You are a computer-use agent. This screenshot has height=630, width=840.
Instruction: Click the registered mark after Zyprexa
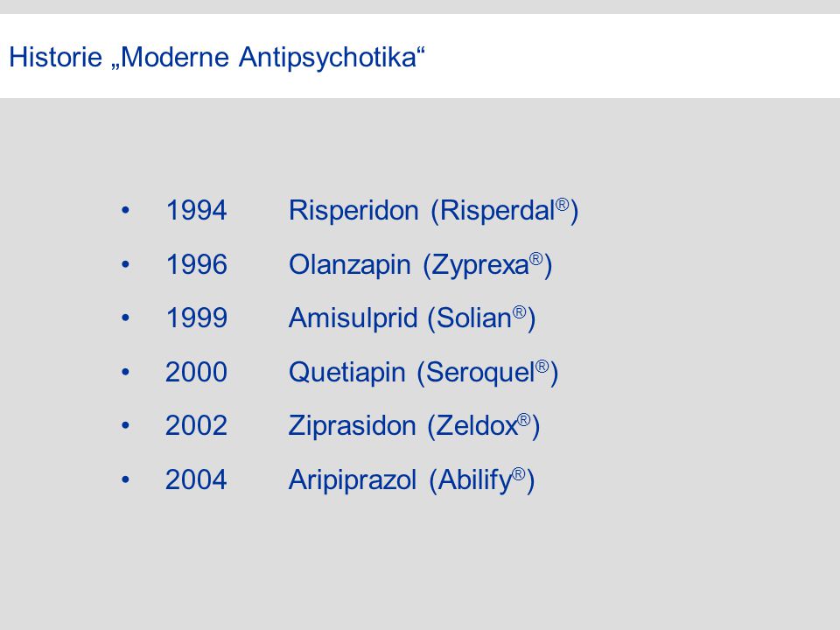[x=536, y=259]
